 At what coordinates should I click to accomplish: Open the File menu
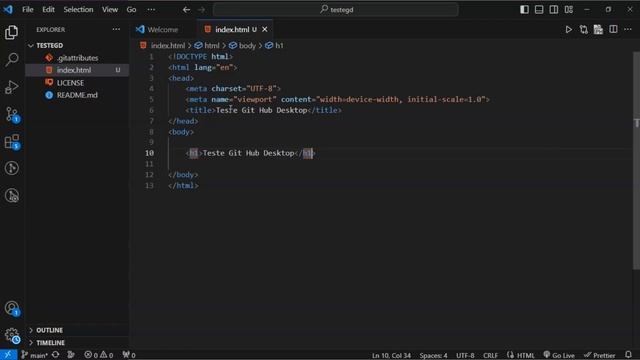[x=28, y=9]
